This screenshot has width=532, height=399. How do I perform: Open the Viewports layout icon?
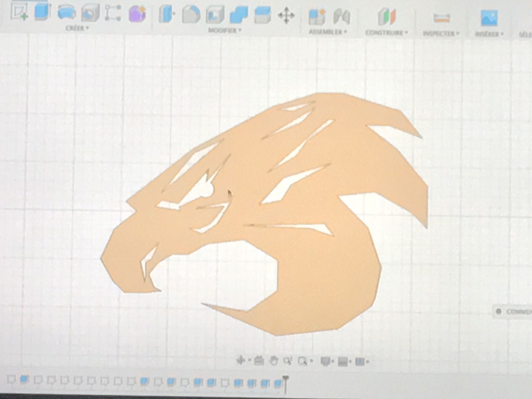click(x=360, y=361)
